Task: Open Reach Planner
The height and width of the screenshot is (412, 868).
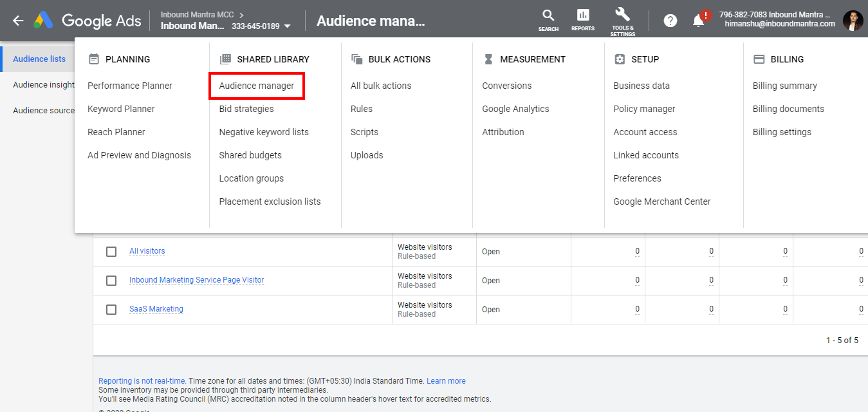Action: click(116, 132)
